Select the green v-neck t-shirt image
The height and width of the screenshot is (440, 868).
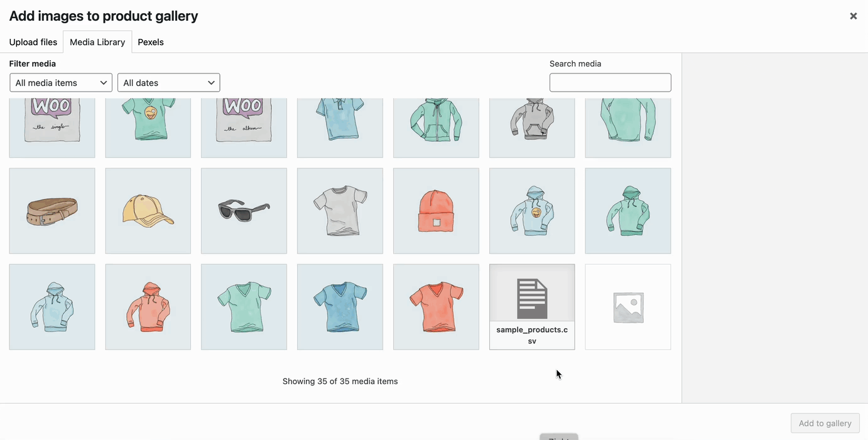[244, 306]
